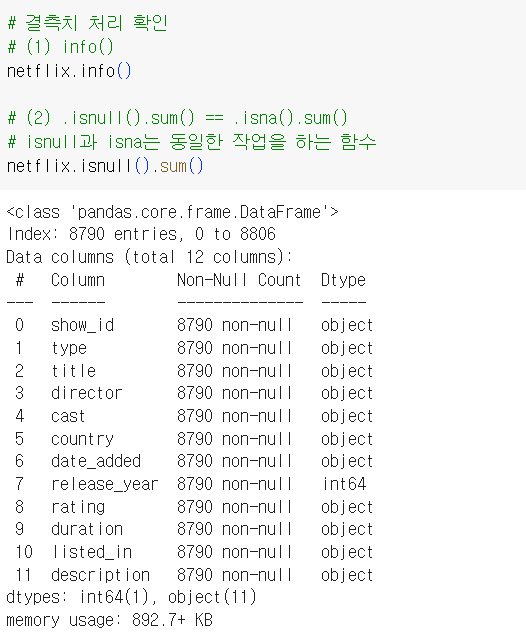Click the 'cast' column name
The image size is (526, 633).
68,416
